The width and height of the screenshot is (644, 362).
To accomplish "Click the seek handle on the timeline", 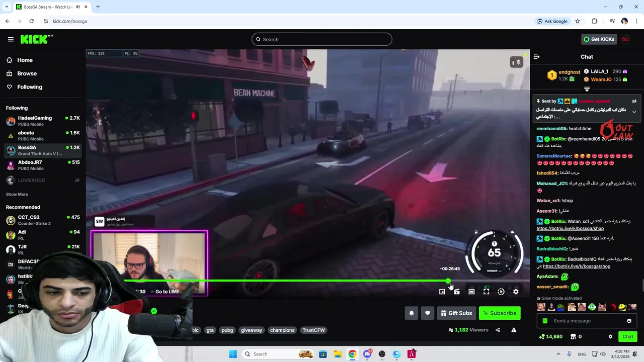I will (448, 281).
